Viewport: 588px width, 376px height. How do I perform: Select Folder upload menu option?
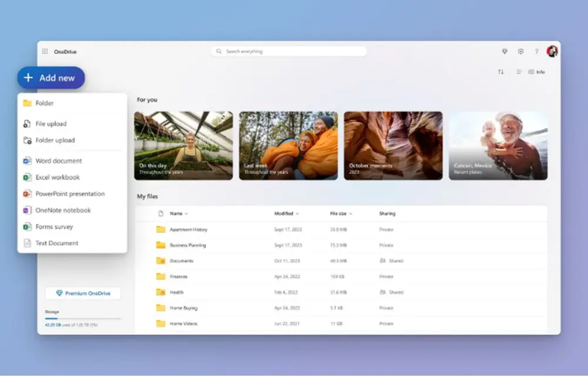[x=55, y=140]
